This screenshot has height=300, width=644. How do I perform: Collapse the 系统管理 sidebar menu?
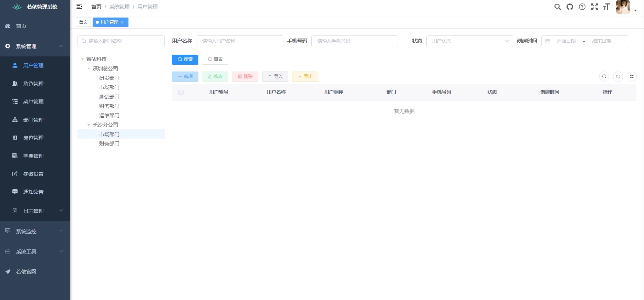pyautogui.click(x=35, y=46)
